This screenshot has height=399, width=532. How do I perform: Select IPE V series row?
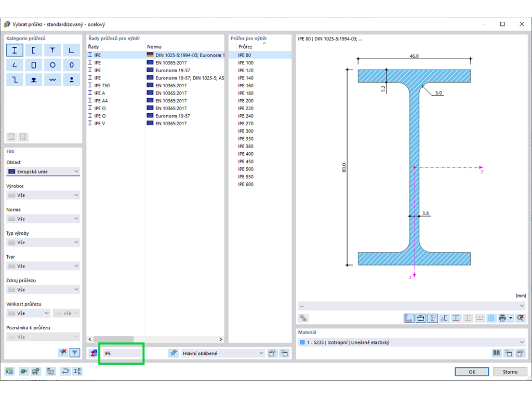(x=155, y=124)
